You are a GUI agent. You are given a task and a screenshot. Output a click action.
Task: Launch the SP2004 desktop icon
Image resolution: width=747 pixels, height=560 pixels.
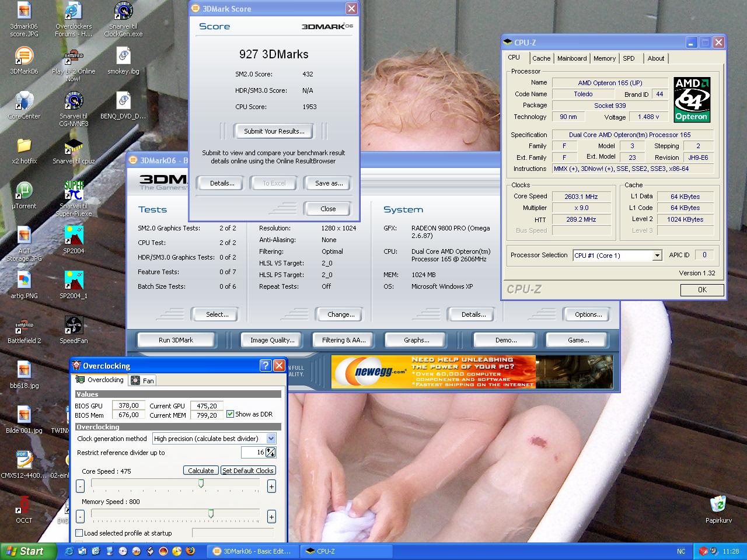(74, 240)
